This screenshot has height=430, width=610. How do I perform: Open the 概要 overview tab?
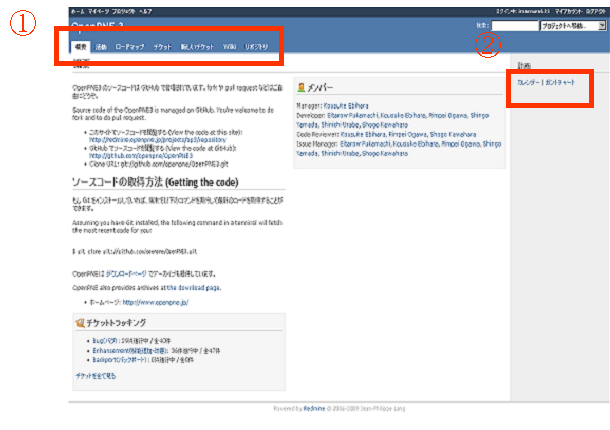81,47
